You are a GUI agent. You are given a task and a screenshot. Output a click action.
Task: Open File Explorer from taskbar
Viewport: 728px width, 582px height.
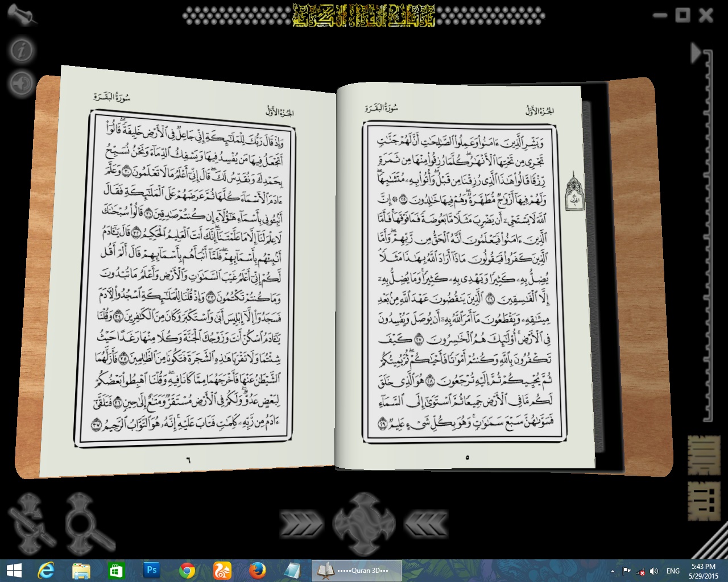pos(81,571)
